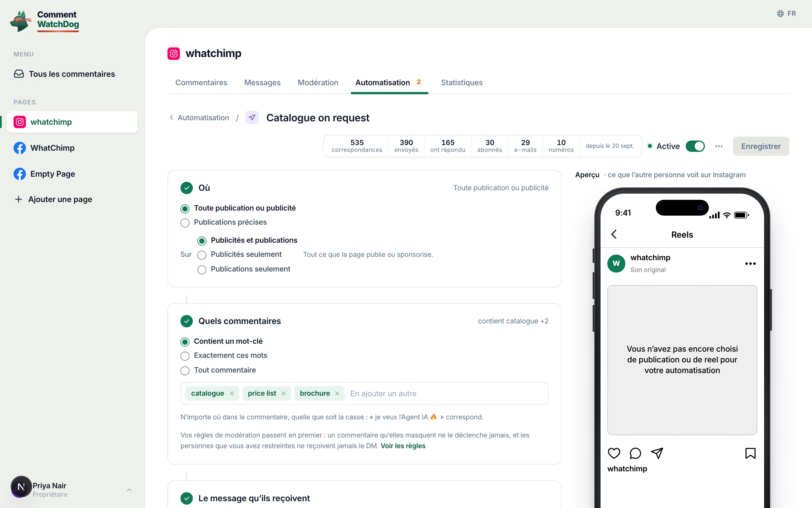This screenshot has width=812, height=508.
Task: Tap the back chevron in Reels preview
Action: (x=614, y=234)
